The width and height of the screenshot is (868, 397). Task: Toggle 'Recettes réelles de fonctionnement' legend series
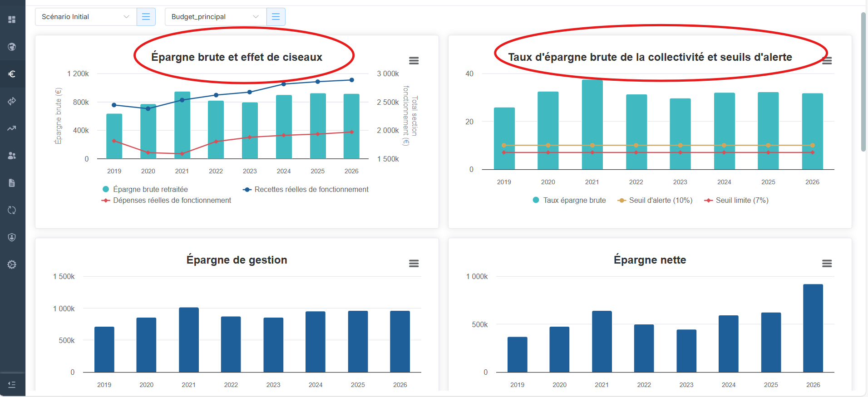(x=311, y=189)
